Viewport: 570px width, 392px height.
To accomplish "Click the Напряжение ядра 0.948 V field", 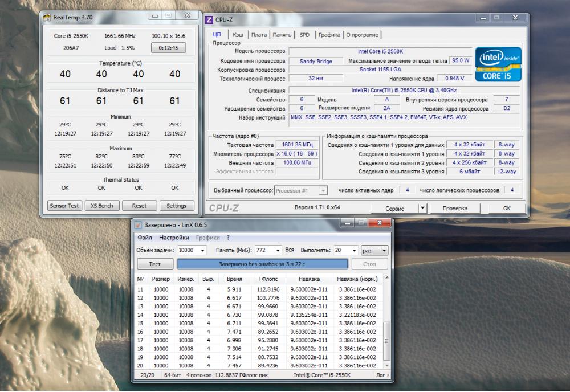I will pos(454,79).
